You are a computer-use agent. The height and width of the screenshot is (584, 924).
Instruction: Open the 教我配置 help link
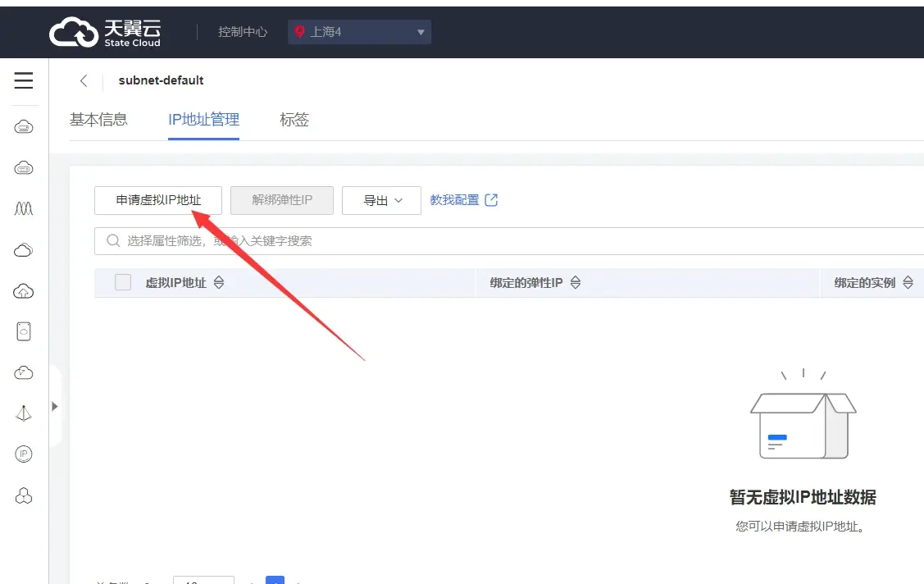pos(454,200)
